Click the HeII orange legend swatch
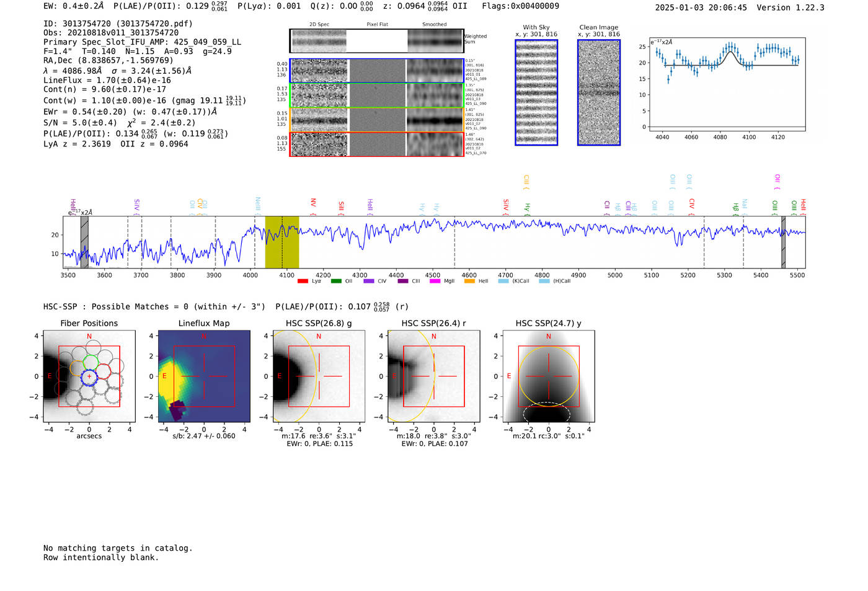This screenshot has width=868, height=591. [x=469, y=282]
